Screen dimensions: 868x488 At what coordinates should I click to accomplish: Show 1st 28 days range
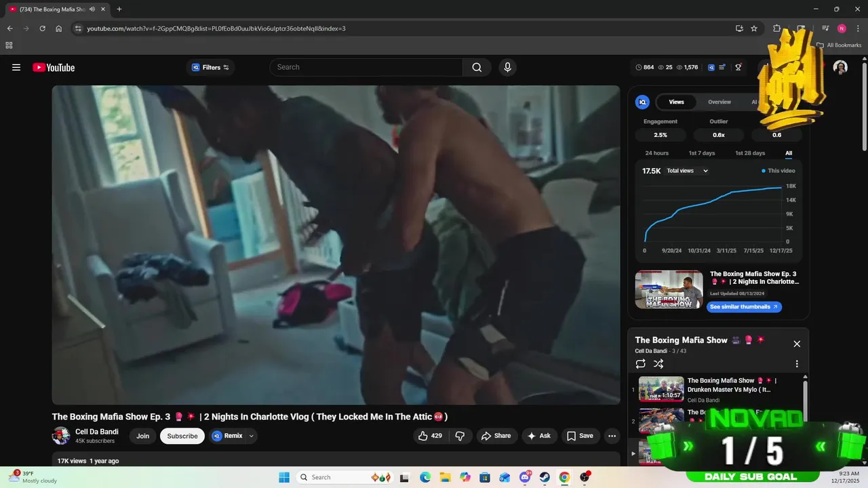click(750, 153)
